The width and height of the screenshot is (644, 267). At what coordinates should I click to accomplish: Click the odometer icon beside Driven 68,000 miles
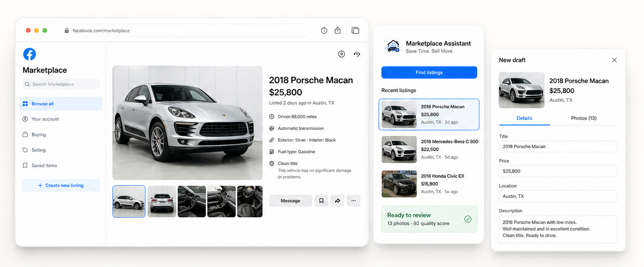tap(272, 116)
